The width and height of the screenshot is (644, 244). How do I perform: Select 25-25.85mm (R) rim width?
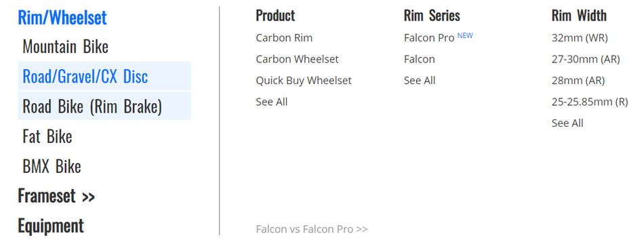[590, 102]
